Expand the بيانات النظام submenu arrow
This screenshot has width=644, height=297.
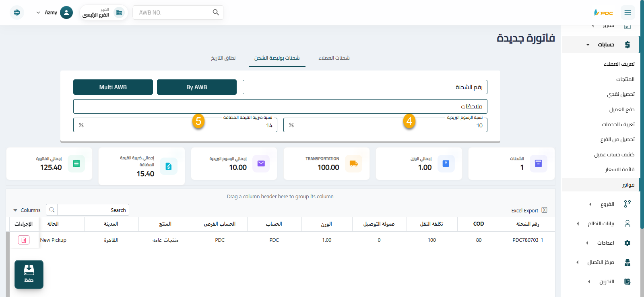[x=578, y=224]
